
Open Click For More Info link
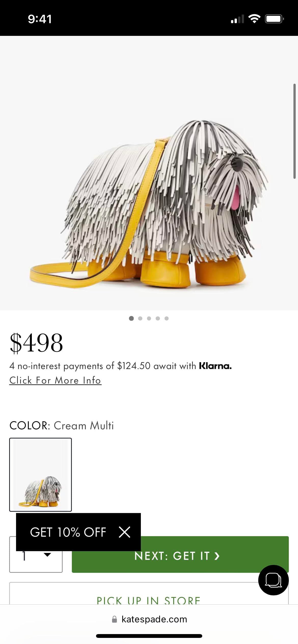[55, 380]
